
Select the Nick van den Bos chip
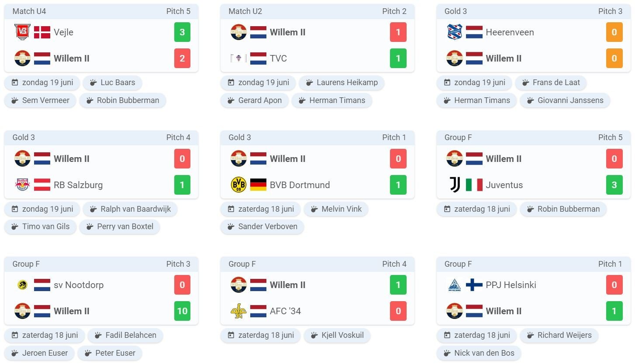(x=479, y=353)
